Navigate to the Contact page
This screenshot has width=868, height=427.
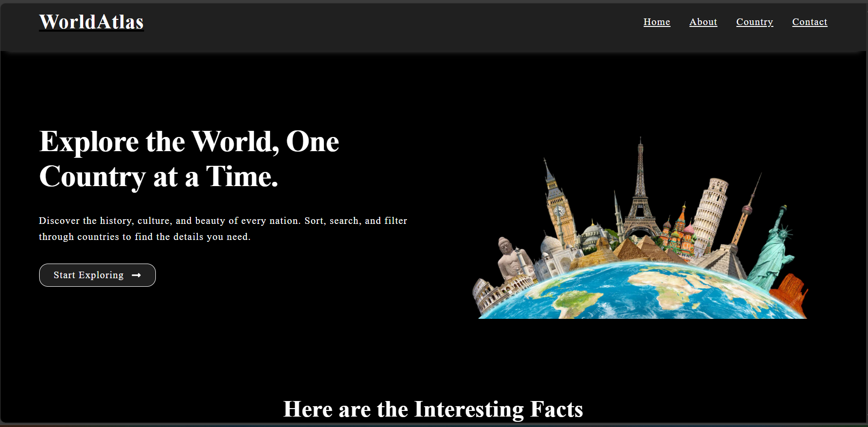[809, 22]
